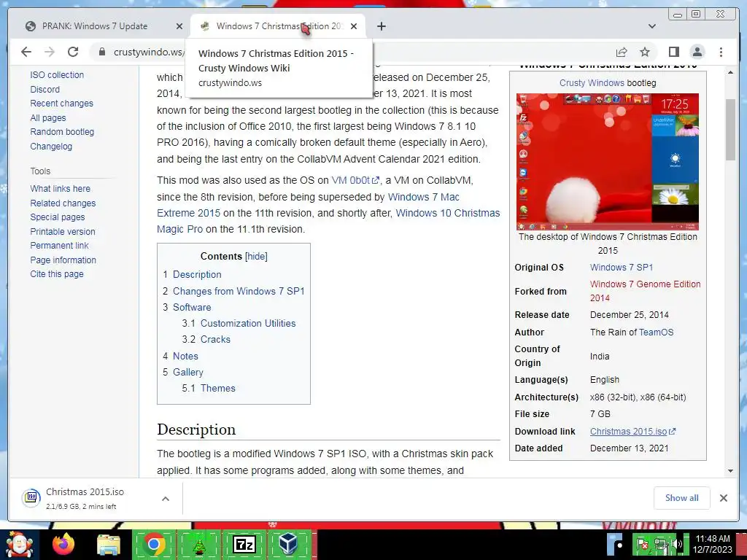Open the taskbar clock showing 11:48 AM
The width and height of the screenshot is (747, 560).
713,544
